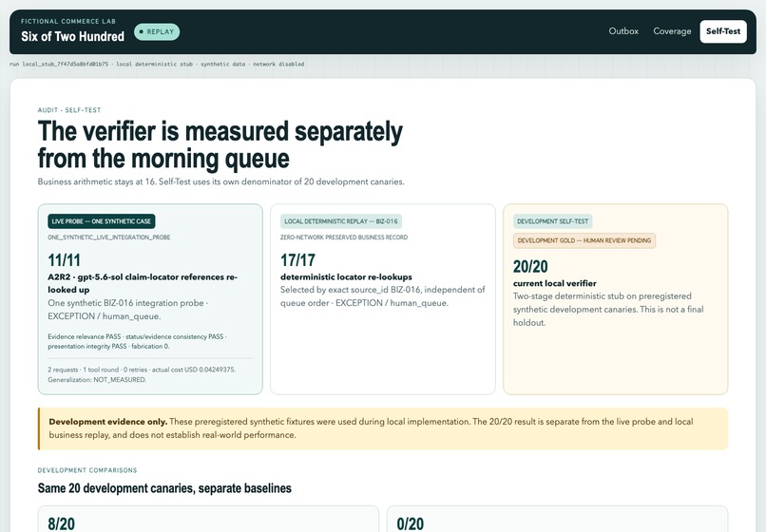Image resolution: width=766 pixels, height=532 pixels.
Task: Click the current local verifier title
Action: tap(554, 283)
